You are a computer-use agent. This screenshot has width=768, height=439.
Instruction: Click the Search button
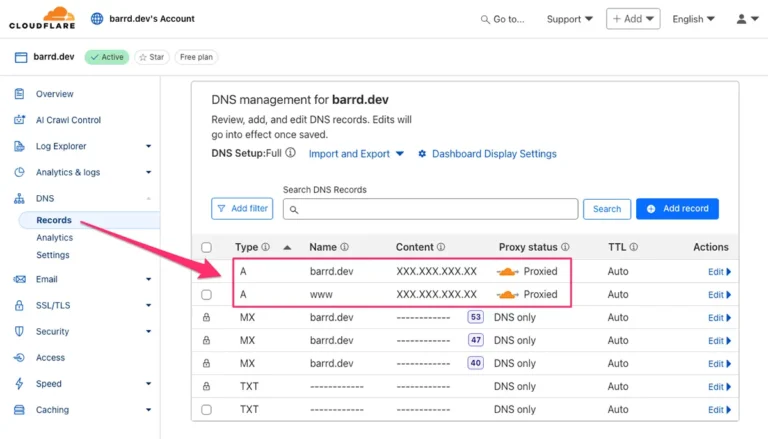(x=607, y=209)
